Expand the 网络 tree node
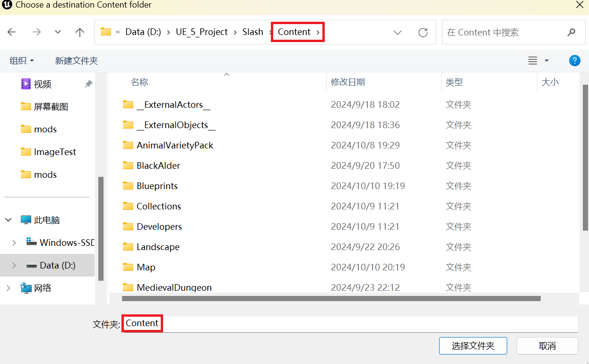Image resolution: width=589 pixels, height=364 pixels. 9,288
